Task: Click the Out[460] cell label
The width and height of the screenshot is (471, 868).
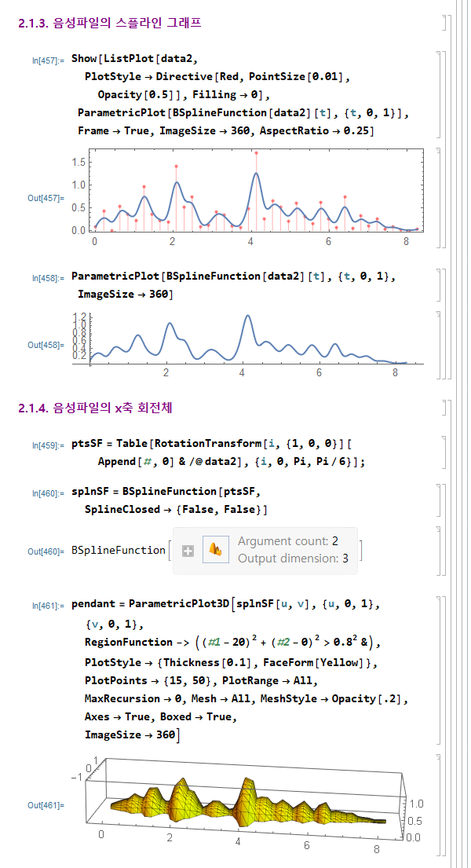Action: (46, 551)
